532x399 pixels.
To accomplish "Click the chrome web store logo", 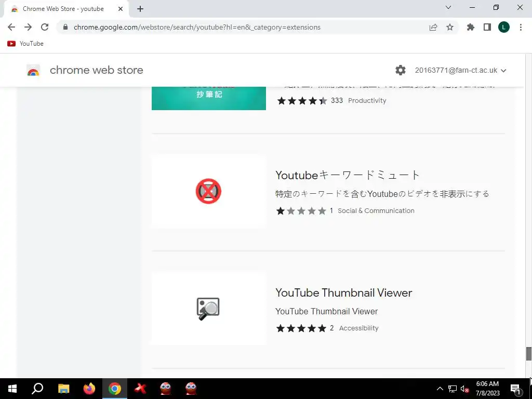I will [x=33, y=71].
